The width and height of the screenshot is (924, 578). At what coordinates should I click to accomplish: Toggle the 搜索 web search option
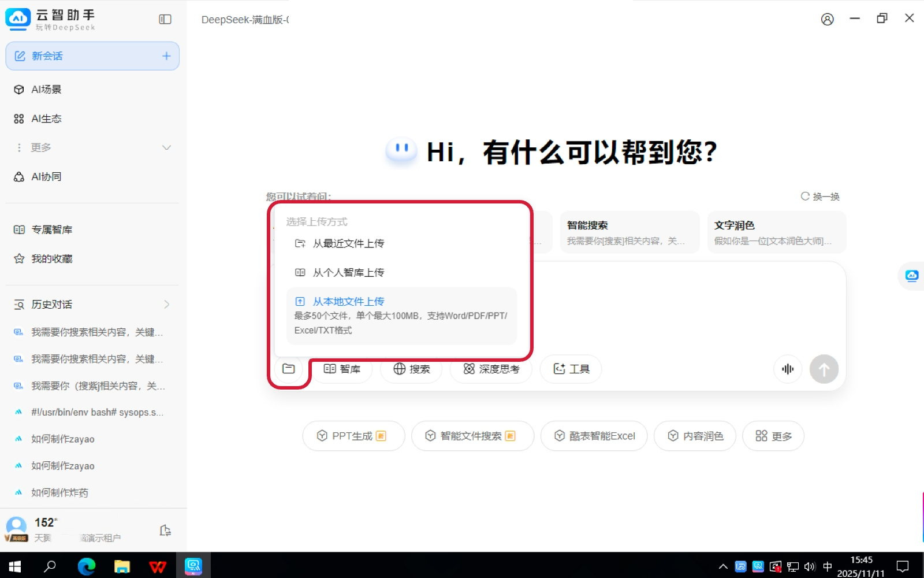click(x=411, y=369)
